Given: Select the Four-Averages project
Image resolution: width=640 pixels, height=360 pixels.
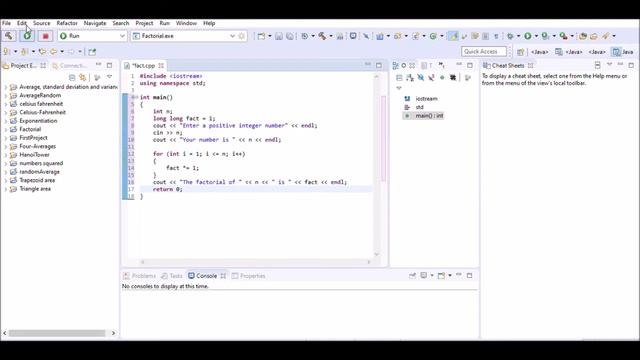Looking at the screenshot, I should coord(38,146).
